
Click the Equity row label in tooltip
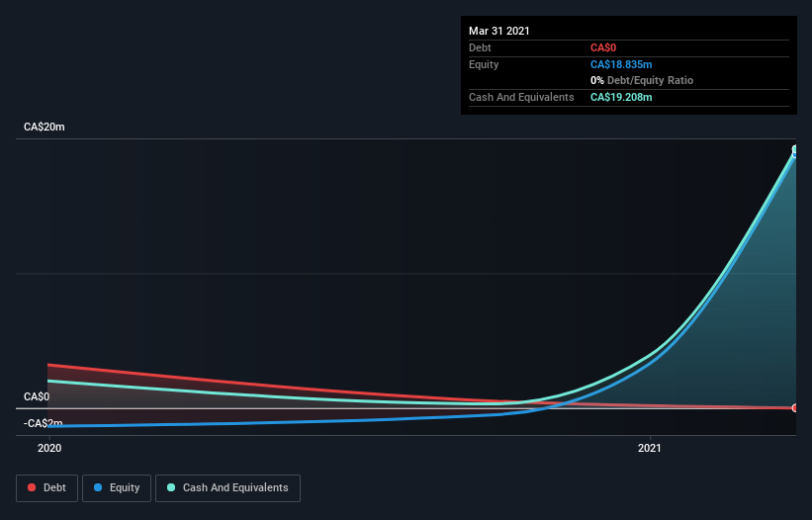pyautogui.click(x=484, y=64)
